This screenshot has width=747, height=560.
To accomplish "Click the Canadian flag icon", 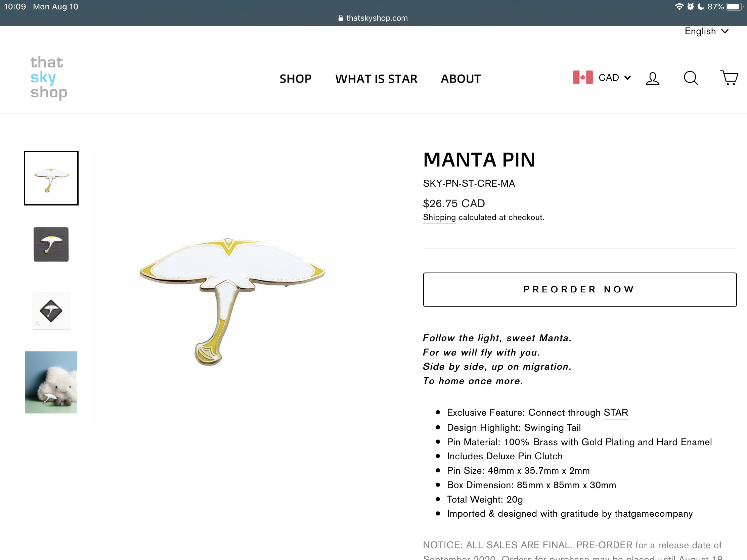I will 582,78.
